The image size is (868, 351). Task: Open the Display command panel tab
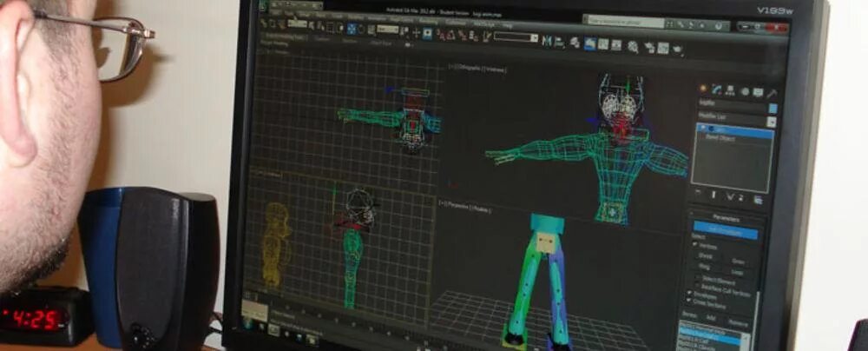(758, 92)
